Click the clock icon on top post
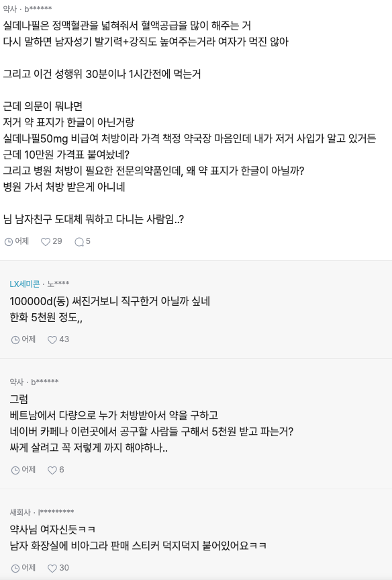Image resolution: width=392 pixels, height=580 pixels. [x=9, y=241]
